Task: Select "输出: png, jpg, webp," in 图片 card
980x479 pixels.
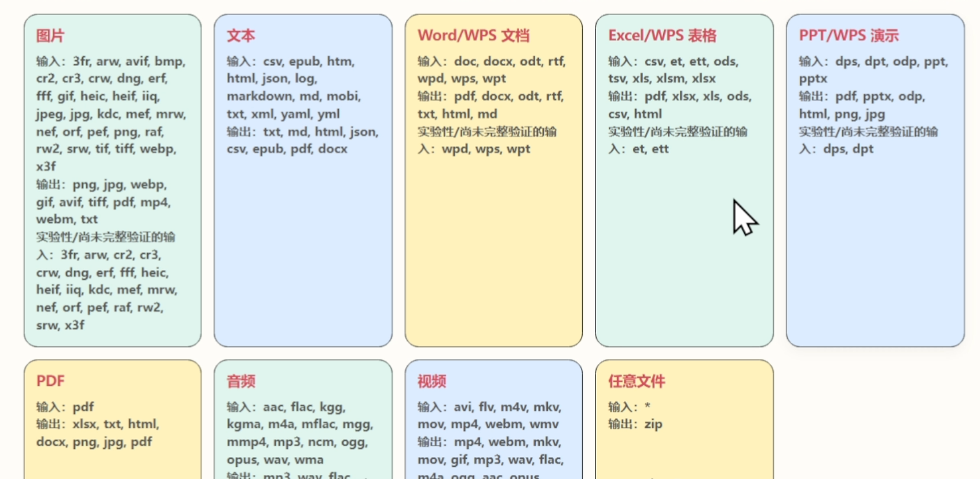Action: pyautogui.click(x=101, y=185)
